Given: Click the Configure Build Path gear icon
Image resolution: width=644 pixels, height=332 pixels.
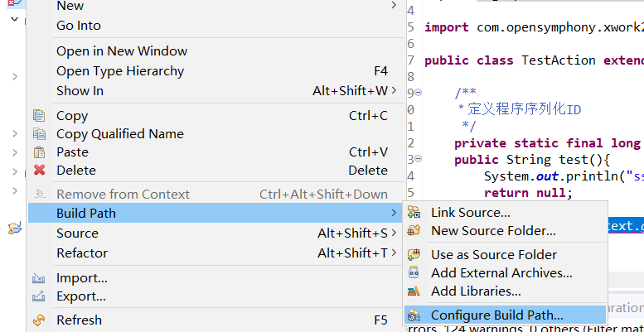Looking at the screenshot, I should tap(414, 315).
